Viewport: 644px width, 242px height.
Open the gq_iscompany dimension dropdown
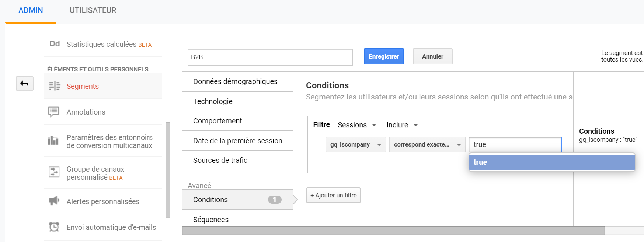coord(356,144)
